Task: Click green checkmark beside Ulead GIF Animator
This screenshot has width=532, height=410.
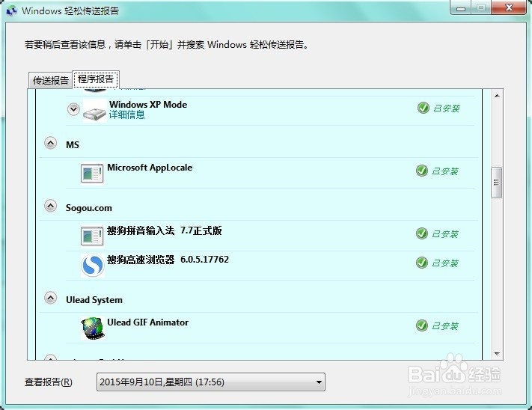Action: [x=422, y=325]
